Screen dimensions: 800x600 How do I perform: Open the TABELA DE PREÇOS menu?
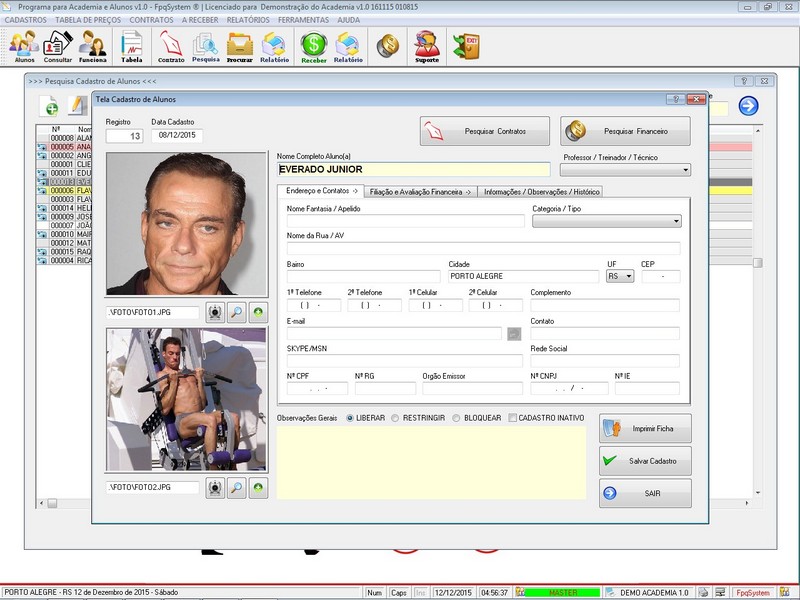[x=88, y=20]
